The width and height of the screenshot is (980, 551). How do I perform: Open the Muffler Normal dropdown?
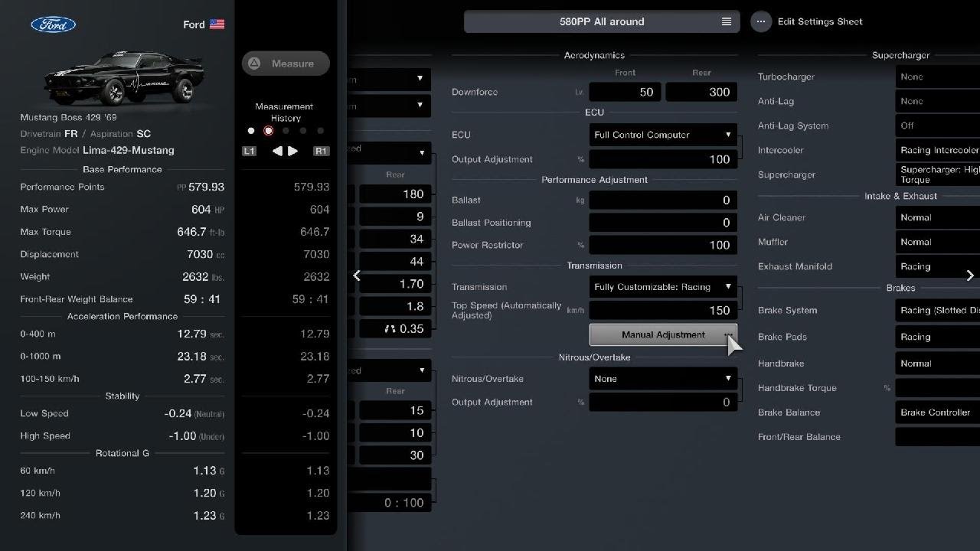coord(938,242)
